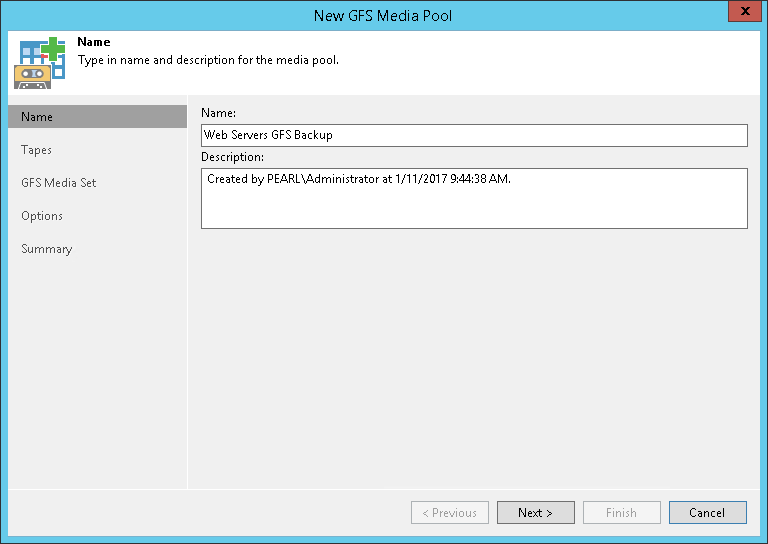Click the bold Name heading in header
The width and height of the screenshot is (768, 544).
click(94, 43)
